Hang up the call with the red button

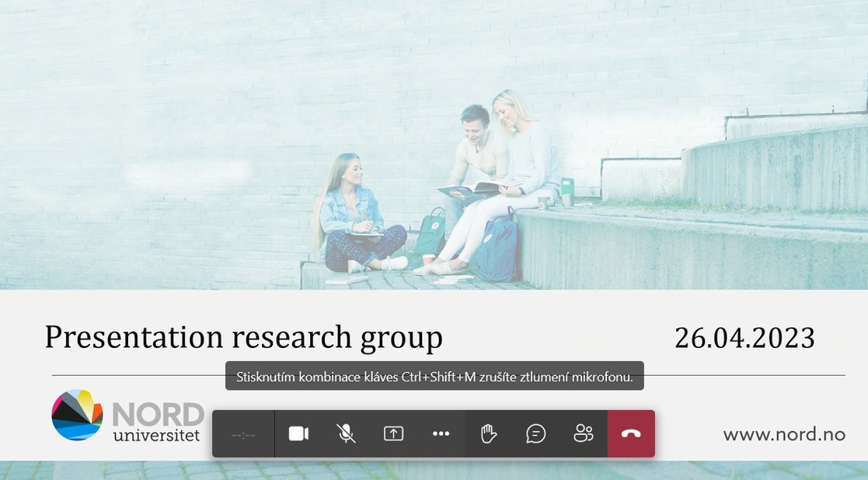tap(631, 433)
